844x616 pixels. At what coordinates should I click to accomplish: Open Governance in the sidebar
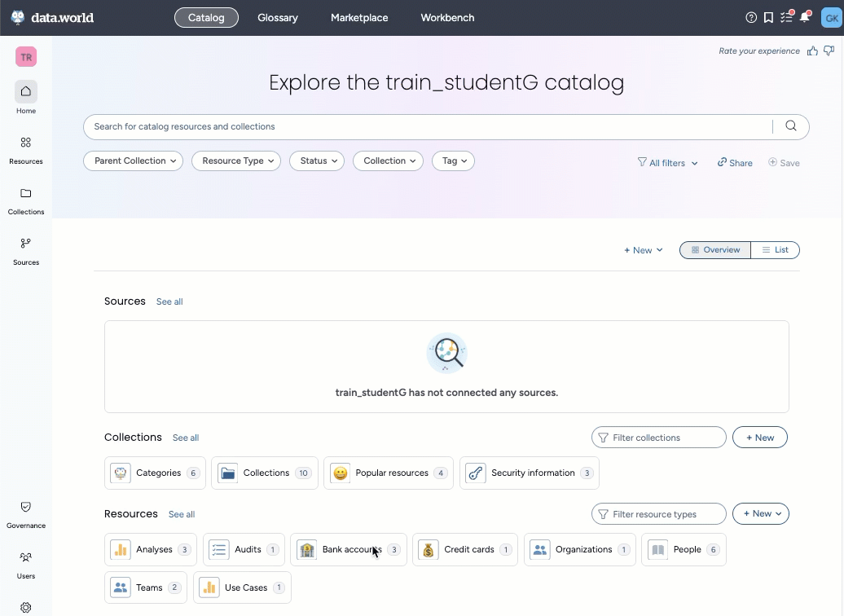pyautogui.click(x=26, y=513)
